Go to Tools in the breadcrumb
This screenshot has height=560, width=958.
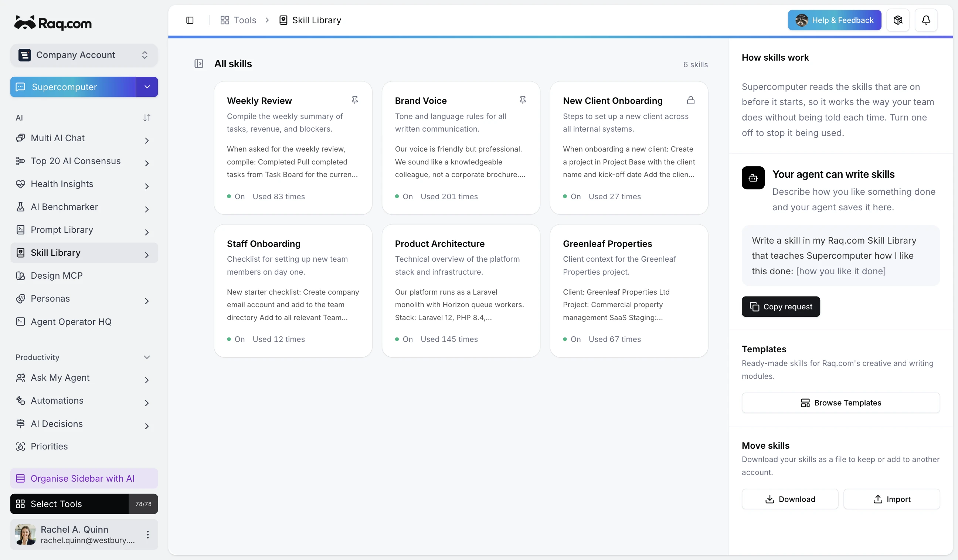238,20
